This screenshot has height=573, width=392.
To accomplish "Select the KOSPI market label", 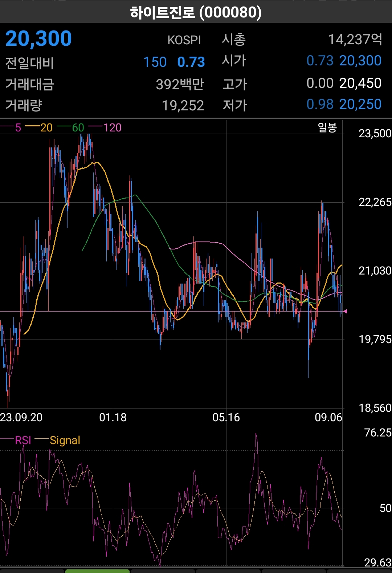I will pos(184,40).
